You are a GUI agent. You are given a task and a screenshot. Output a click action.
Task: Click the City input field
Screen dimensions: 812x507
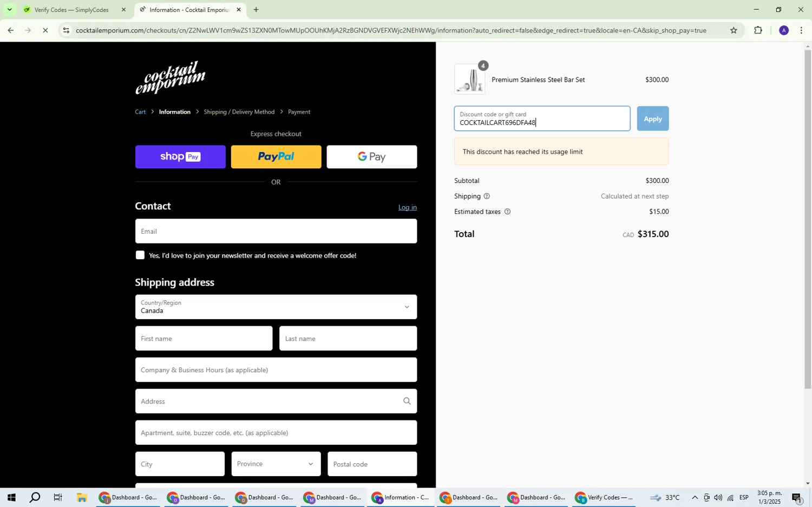click(180, 464)
